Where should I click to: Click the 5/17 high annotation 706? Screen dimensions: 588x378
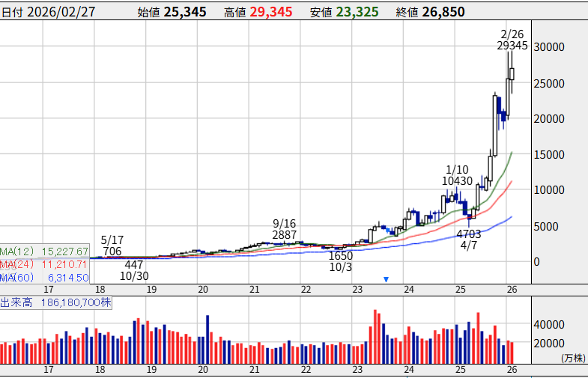(x=112, y=251)
